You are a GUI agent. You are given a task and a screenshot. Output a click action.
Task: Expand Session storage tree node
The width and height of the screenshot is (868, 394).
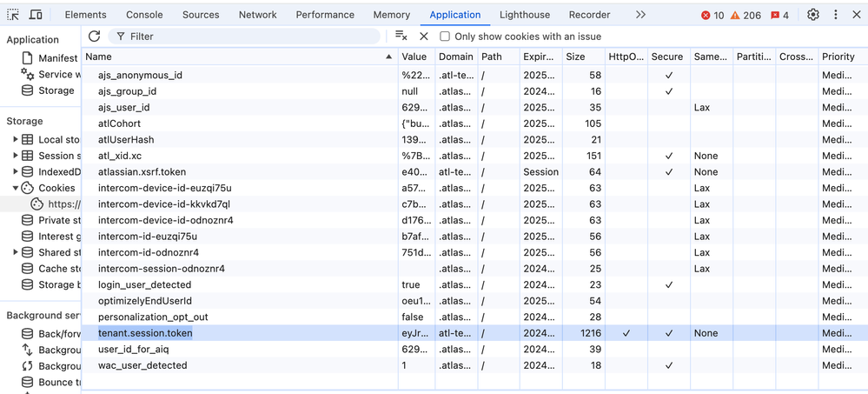coord(16,156)
